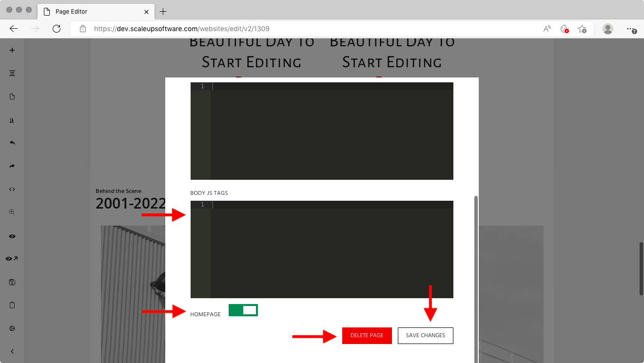Open the code view icon in sidebar
This screenshot has width=644, height=363.
coord(12,189)
